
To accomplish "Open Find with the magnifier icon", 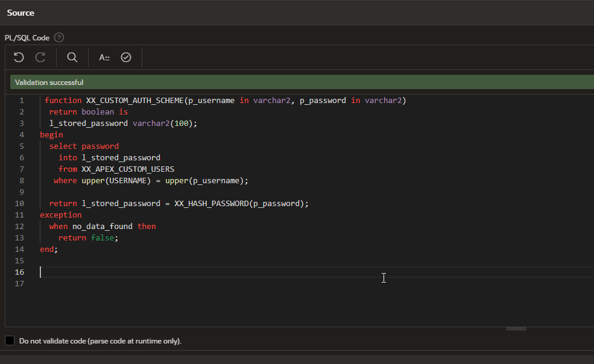I will point(72,57).
